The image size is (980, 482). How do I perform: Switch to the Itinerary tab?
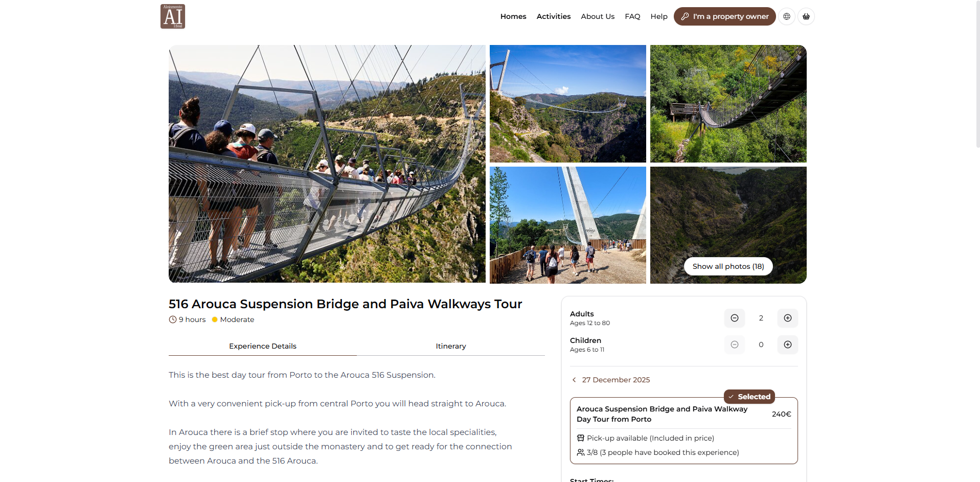(x=451, y=346)
